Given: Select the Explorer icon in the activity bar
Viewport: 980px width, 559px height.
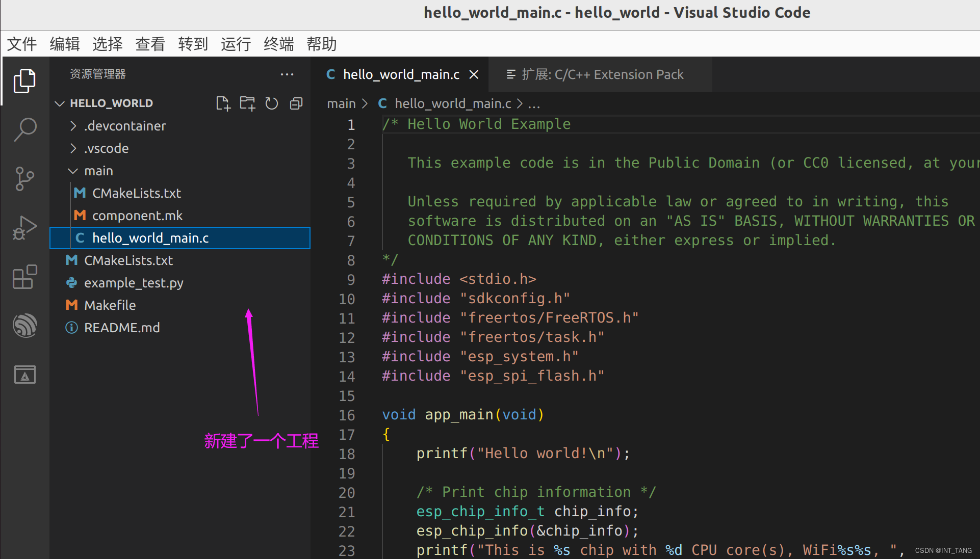Looking at the screenshot, I should tap(24, 81).
